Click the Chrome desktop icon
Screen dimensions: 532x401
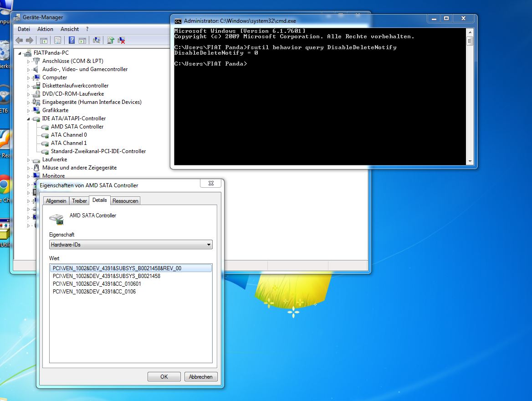click(x=4, y=185)
